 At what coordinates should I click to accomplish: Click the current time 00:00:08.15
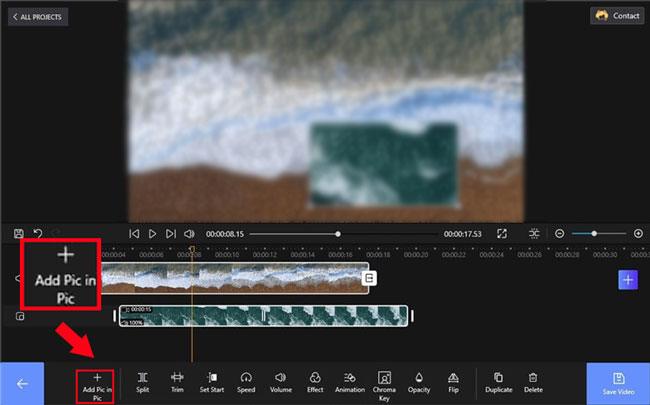225,234
